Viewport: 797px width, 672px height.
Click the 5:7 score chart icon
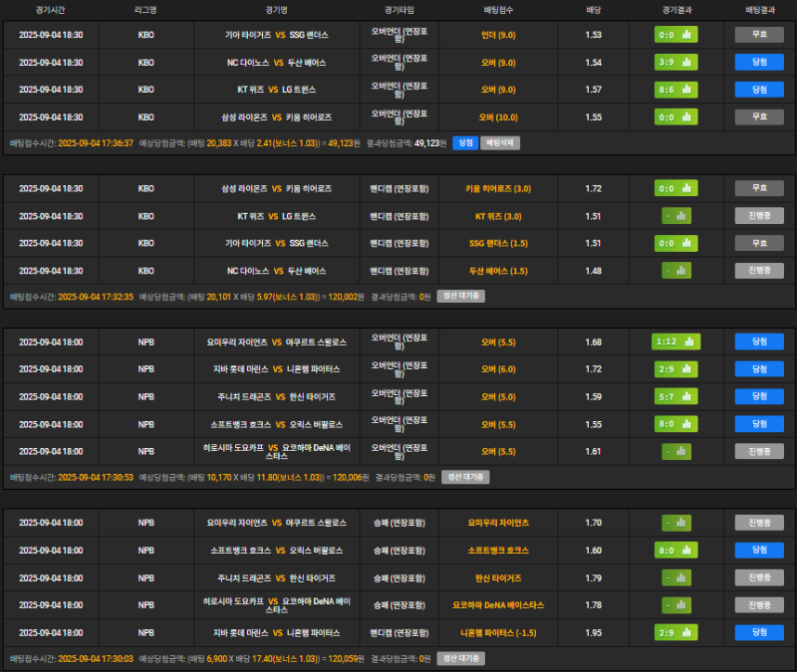click(x=675, y=396)
